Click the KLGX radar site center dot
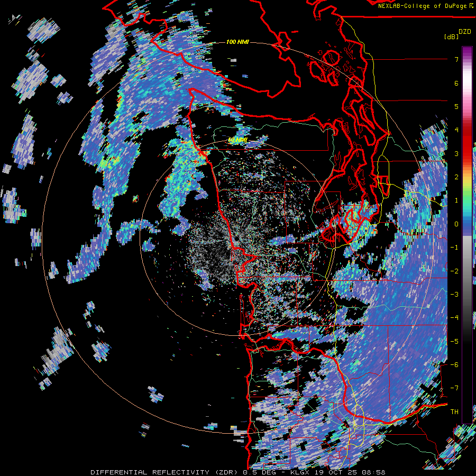476x476 pixels. point(236,240)
